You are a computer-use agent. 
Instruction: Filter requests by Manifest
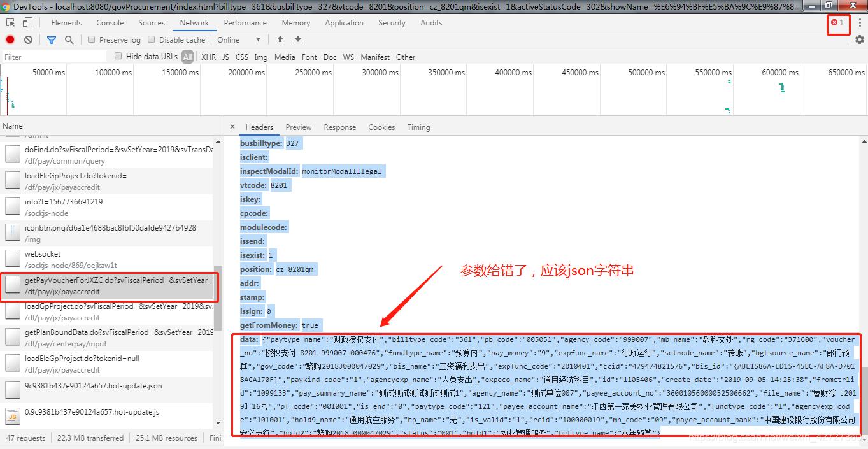coord(375,57)
